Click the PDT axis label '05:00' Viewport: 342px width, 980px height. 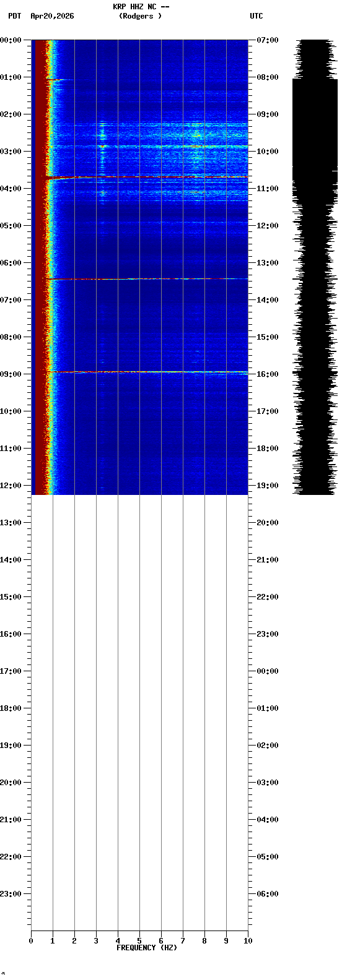11,226
